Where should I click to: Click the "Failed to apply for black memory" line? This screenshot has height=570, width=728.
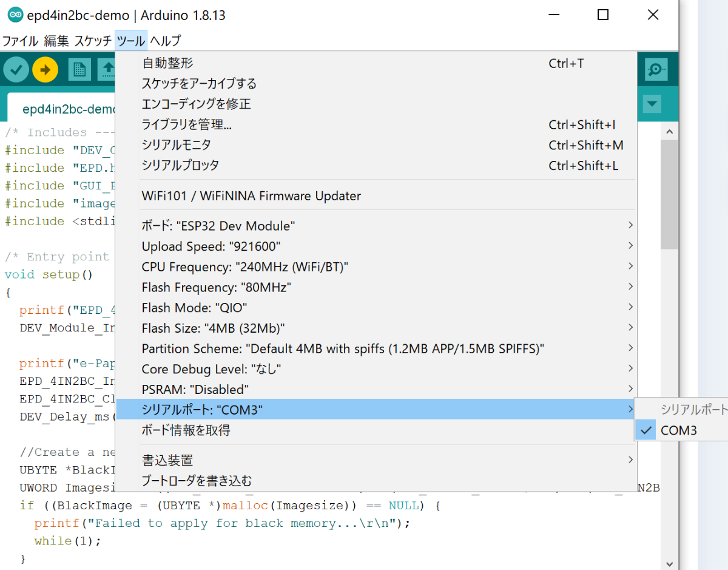[x=222, y=523]
